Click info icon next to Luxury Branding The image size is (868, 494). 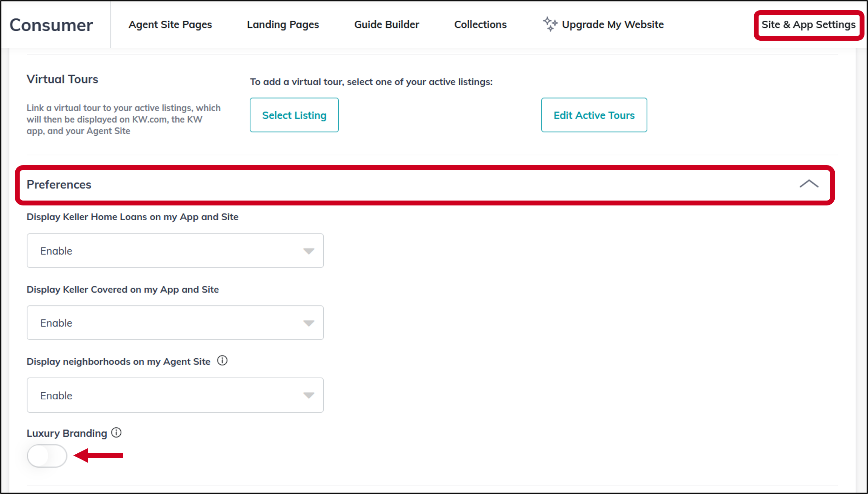116,433
